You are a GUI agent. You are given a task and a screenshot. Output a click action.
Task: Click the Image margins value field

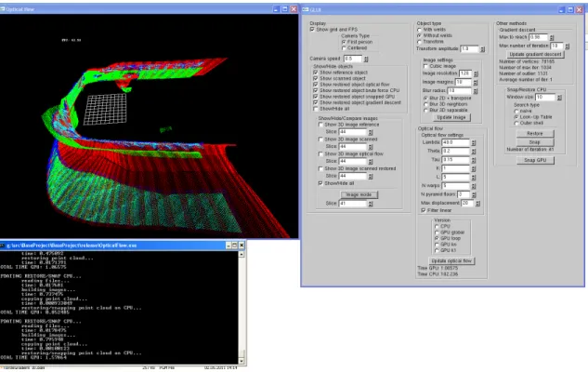pos(464,82)
